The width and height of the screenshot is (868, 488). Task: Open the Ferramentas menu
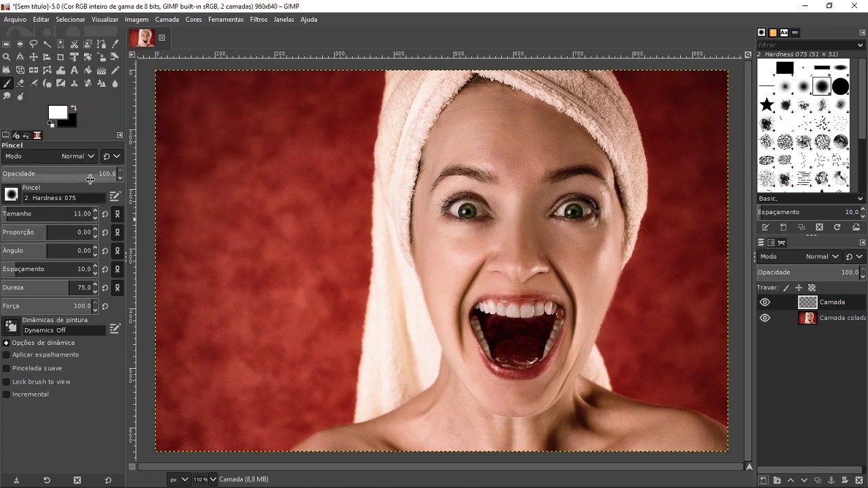(226, 20)
